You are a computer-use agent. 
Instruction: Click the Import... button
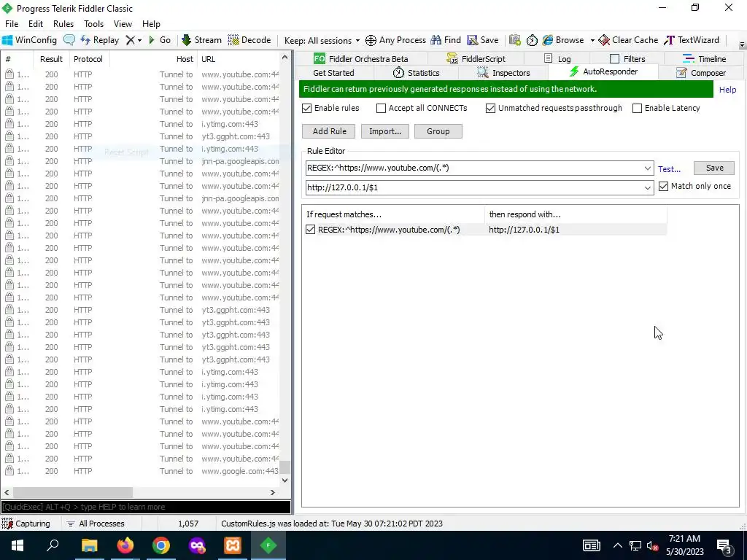(x=385, y=131)
